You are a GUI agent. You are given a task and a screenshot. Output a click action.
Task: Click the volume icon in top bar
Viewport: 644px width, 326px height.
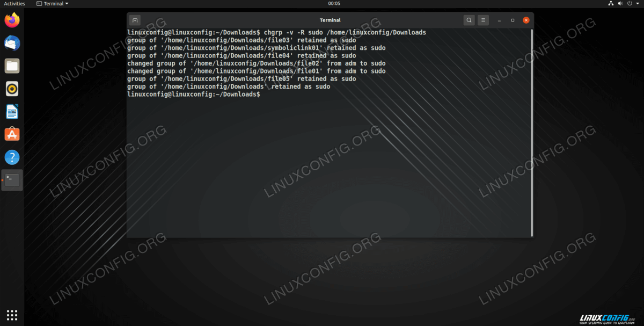(620, 4)
